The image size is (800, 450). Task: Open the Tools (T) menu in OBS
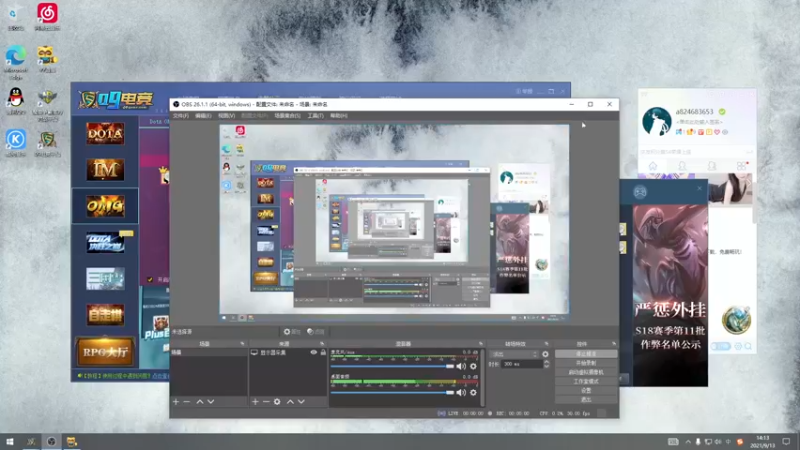pyautogui.click(x=315, y=116)
